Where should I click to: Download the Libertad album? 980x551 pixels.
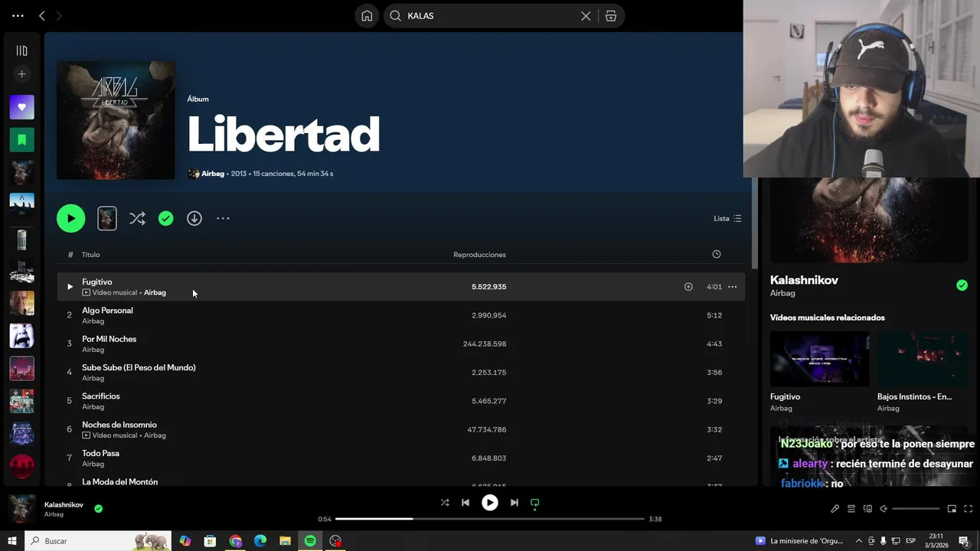pyautogui.click(x=194, y=218)
